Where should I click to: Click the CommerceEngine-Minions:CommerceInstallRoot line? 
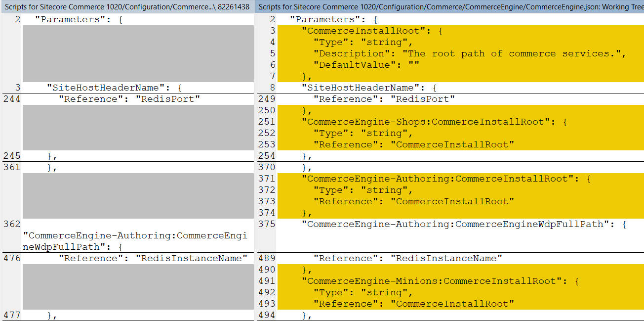(x=441, y=281)
